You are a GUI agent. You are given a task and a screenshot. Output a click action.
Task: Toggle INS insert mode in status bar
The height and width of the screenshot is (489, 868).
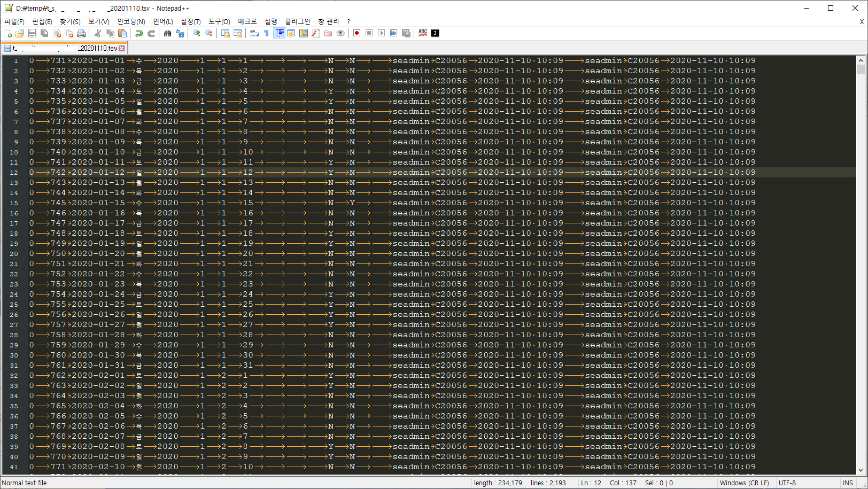[x=848, y=483]
